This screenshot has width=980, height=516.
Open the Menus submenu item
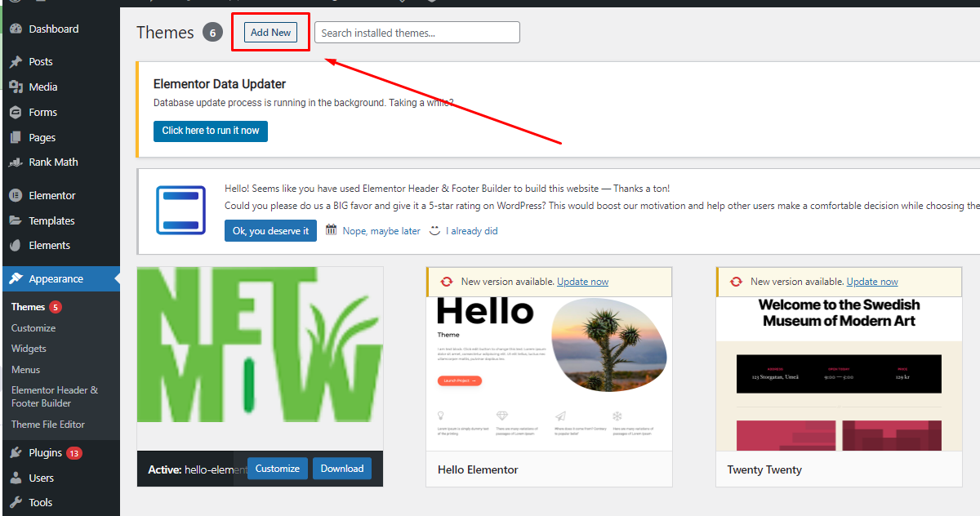tap(25, 369)
